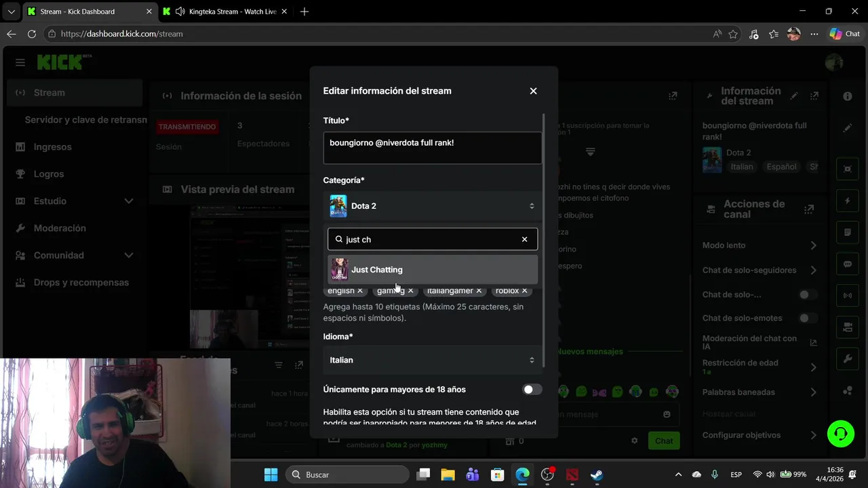Clear the 'just ch' category search

coord(524,239)
